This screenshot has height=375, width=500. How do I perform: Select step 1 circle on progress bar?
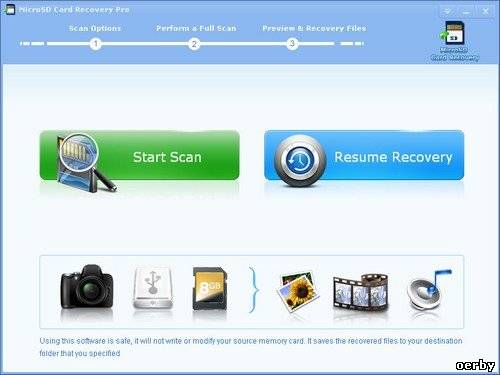click(96, 44)
